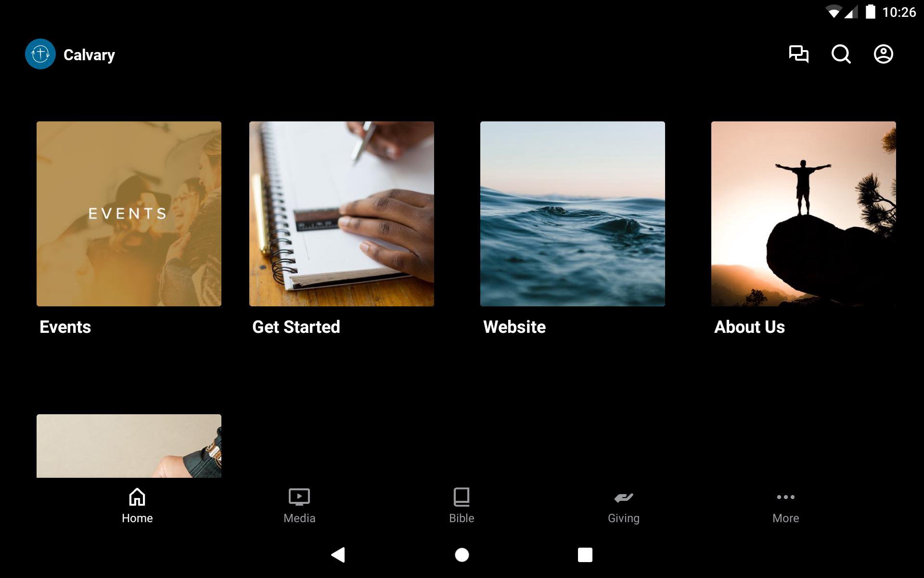
Task: Tap the Calvary church logo
Action: click(40, 54)
